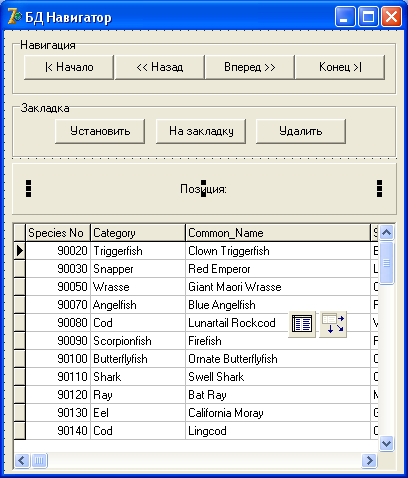Select Category cell 'Triggerfish'
The image size is (408, 478).
[x=138, y=251]
